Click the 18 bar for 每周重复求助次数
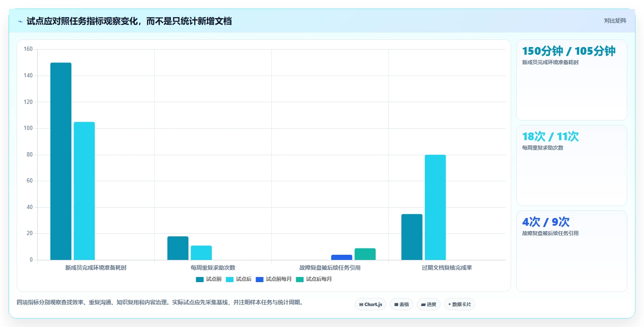 178,248
